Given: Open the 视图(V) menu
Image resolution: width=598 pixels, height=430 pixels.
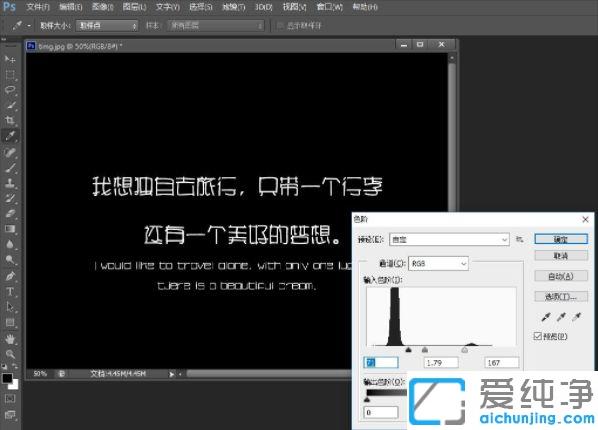Looking at the screenshot, I should click(x=294, y=7).
